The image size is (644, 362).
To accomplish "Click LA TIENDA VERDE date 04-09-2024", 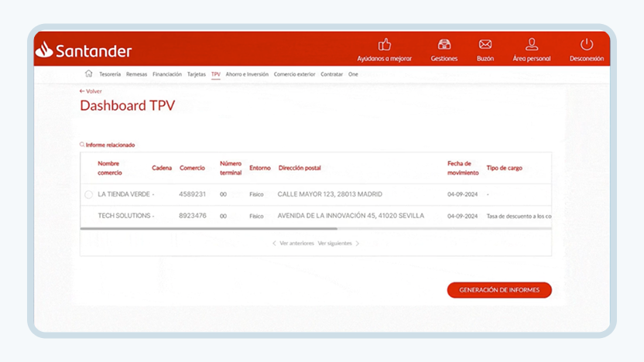I will [x=462, y=195].
